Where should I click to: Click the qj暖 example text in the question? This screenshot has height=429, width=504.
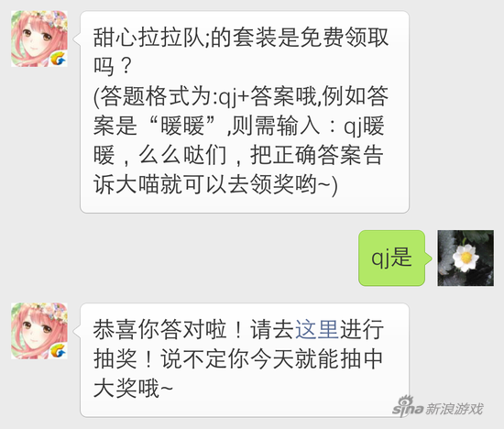point(364,126)
